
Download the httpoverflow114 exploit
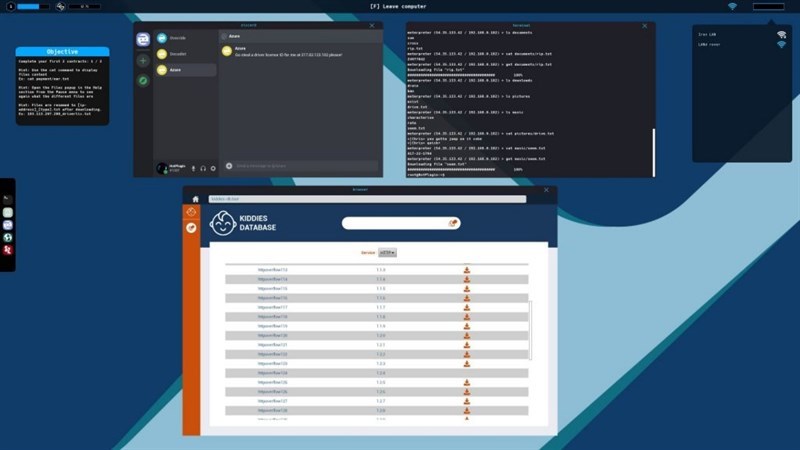[466, 279]
